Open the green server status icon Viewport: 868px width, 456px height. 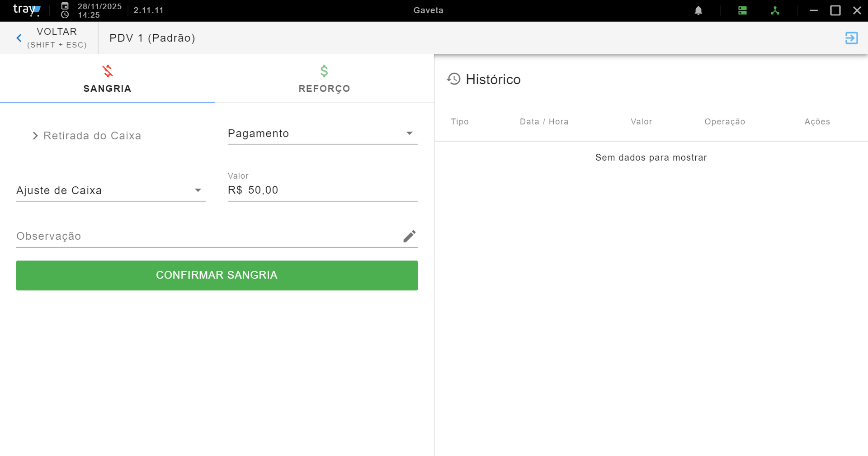742,10
